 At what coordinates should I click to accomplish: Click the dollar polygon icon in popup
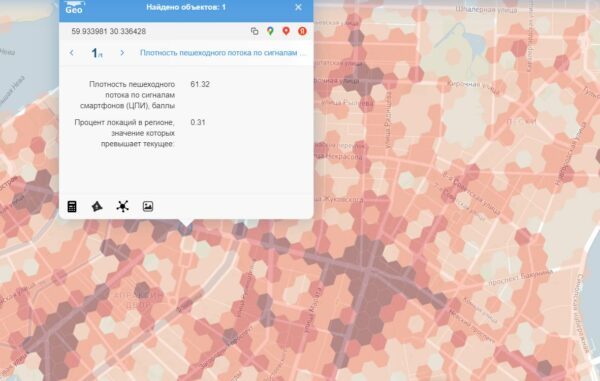point(97,207)
